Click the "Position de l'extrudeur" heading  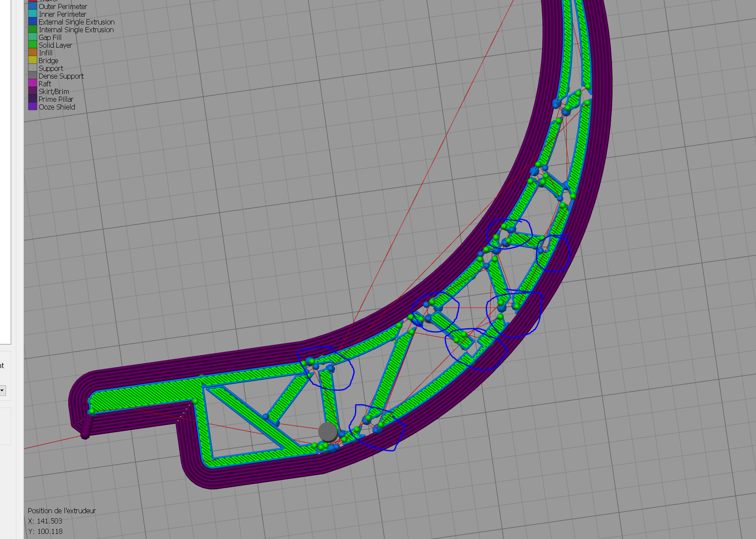(x=62, y=511)
